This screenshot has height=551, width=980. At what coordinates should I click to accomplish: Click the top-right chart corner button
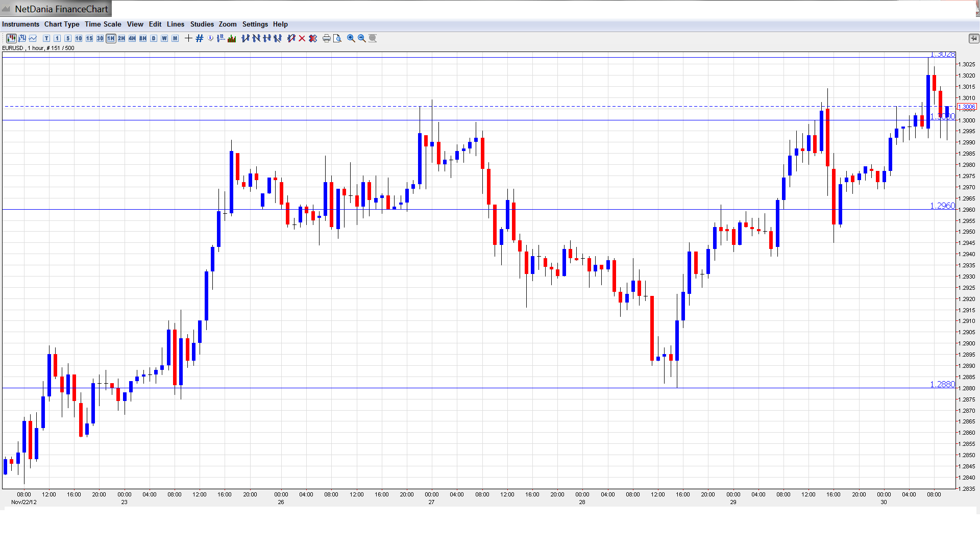coord(973,38)
